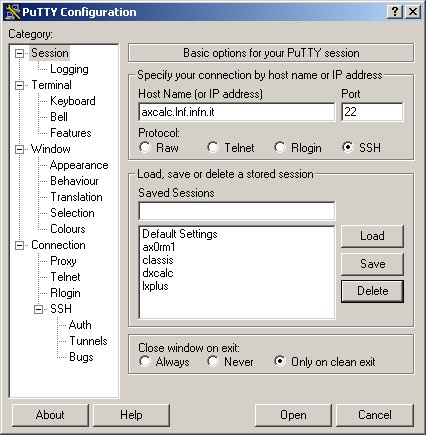
Task: Click the Host Name input field
Action: coord(237,112)
